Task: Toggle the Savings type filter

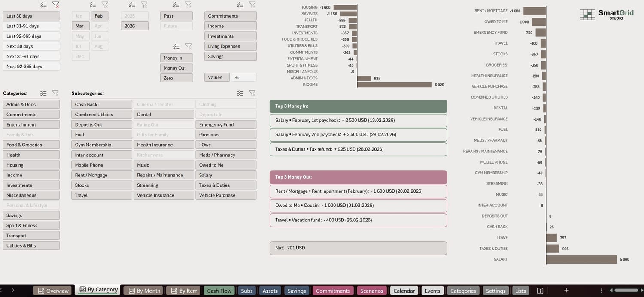Action: (x=230, y=56)
